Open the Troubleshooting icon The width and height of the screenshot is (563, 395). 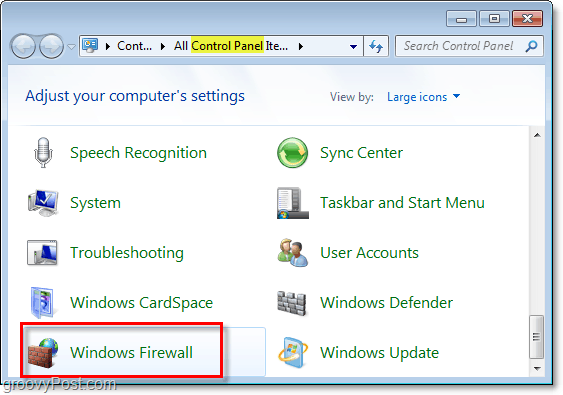42,252
